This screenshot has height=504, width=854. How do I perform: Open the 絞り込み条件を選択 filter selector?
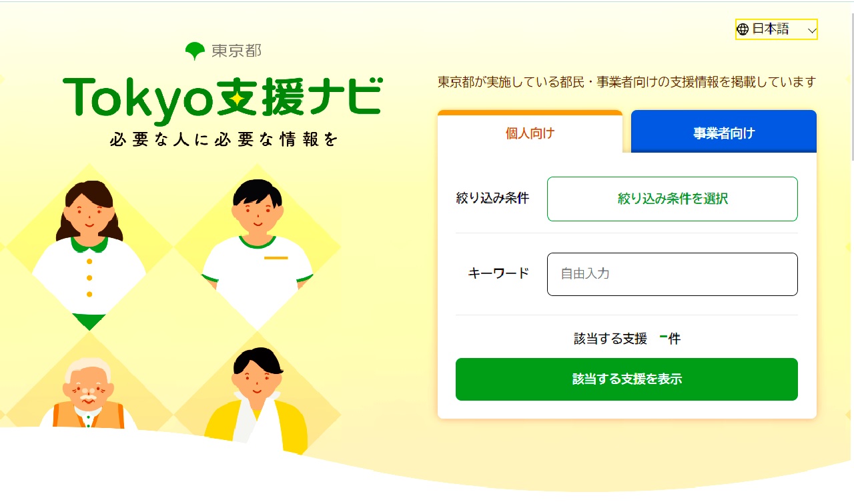pos(673,199)
